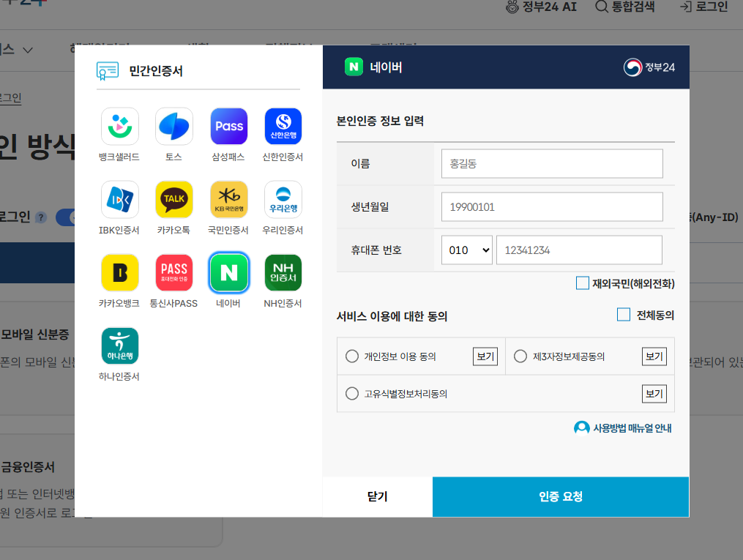Select the 고유식별정보처리동의 radio button

[351, 394]
